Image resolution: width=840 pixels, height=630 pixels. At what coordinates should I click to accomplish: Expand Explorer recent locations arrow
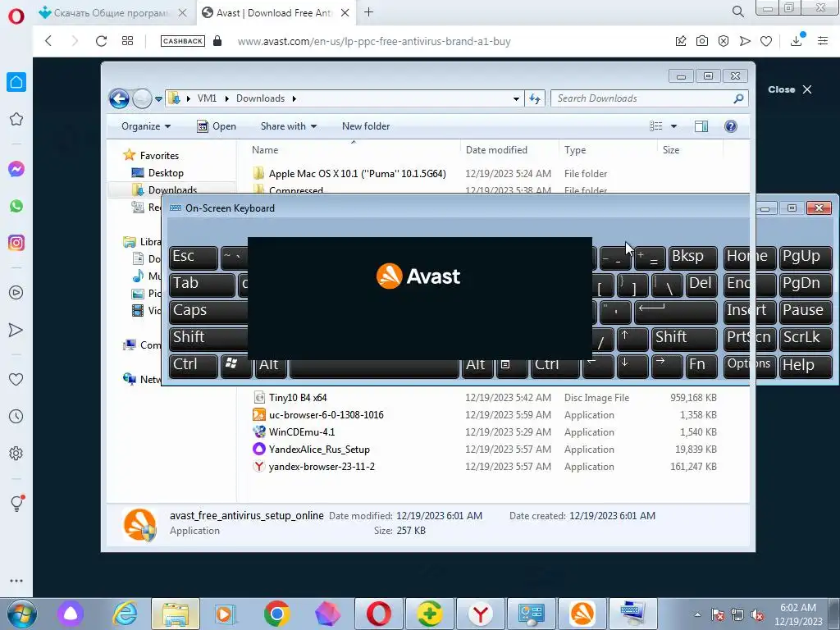158,99
